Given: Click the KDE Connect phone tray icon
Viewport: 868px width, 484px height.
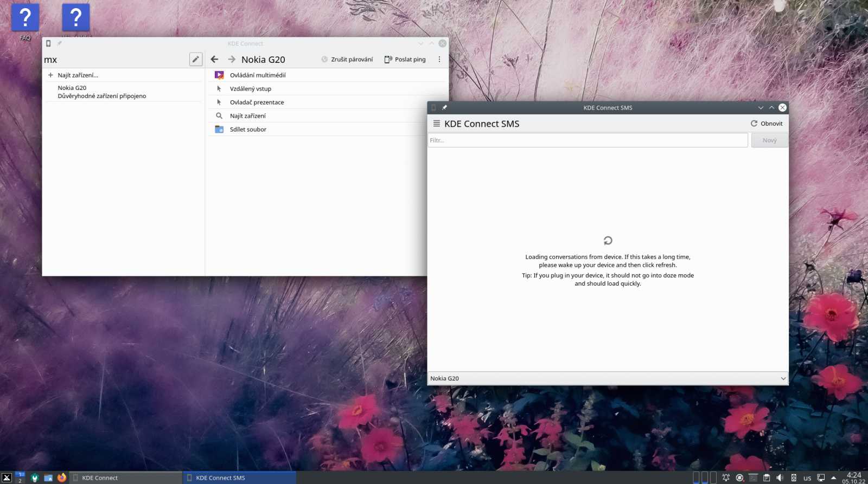Looking at the screenshot, I should (x=794, y=477).
